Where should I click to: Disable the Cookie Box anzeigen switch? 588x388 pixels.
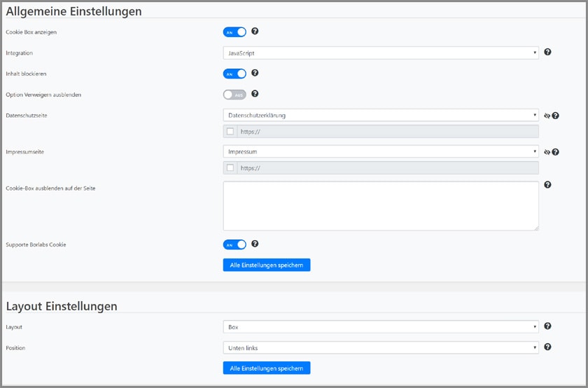(234, 32)
